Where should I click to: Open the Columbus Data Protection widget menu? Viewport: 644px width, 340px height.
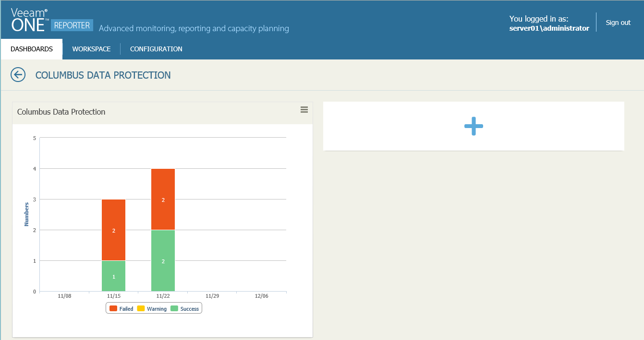(x=304, y=110)
